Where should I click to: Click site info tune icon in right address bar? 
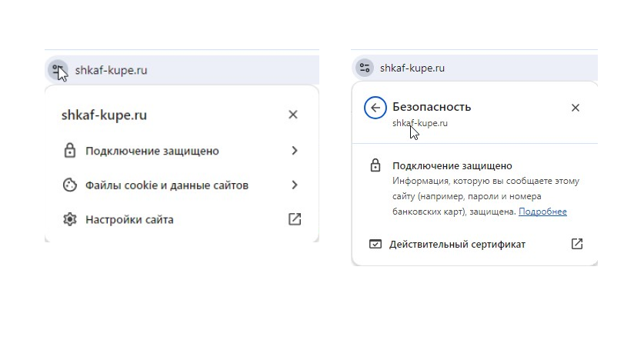(364, 68)
